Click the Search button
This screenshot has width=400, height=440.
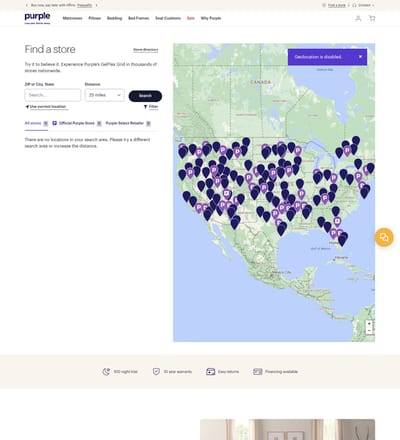point(145,96)
